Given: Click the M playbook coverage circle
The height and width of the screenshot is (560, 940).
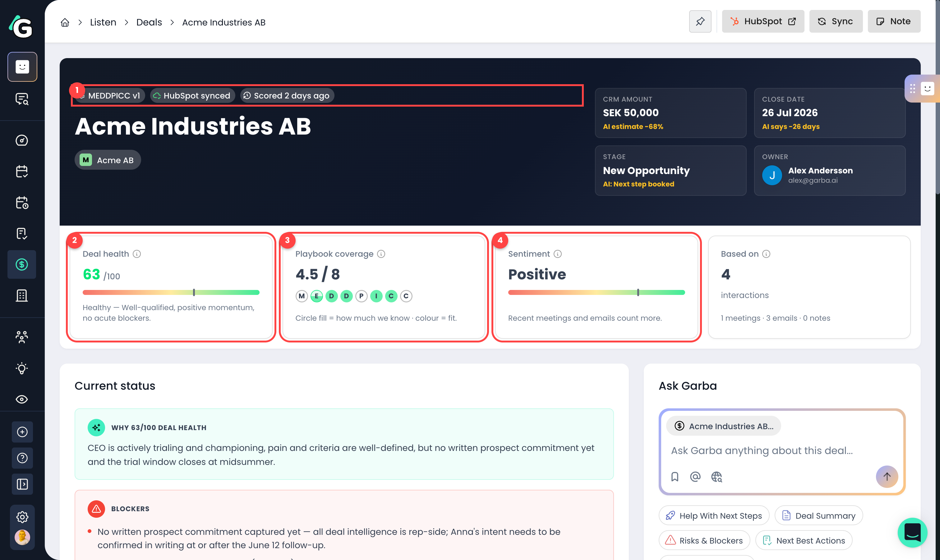Looking at the screenshot, I should pyautogui.click(x=302, y=296).
